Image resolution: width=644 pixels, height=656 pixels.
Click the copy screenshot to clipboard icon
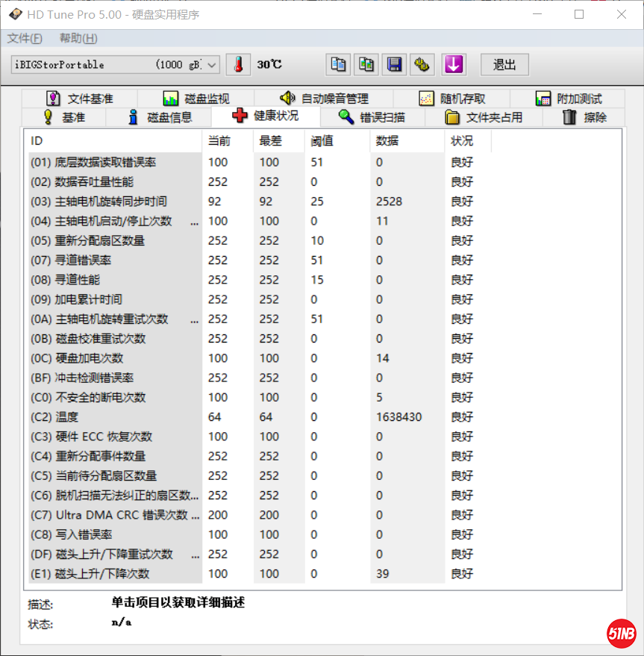pos(366,65)
